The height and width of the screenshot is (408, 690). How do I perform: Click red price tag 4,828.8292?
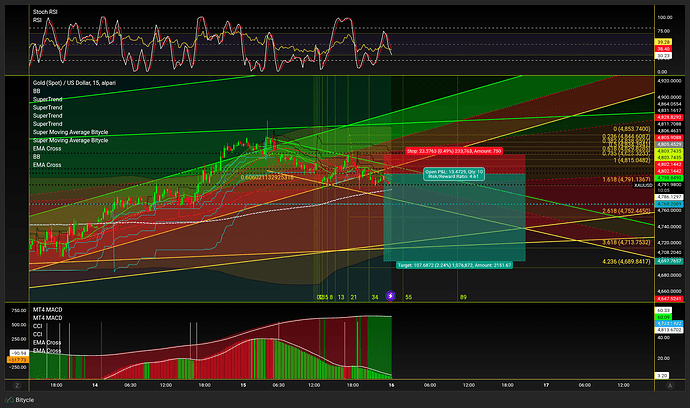[x=669, y=118]
